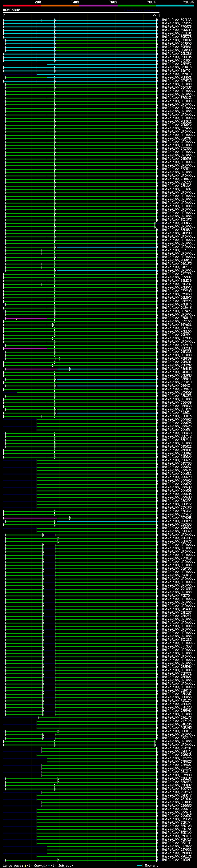Select hit UniRef100_B9SPP6

(x=177, y=23)
